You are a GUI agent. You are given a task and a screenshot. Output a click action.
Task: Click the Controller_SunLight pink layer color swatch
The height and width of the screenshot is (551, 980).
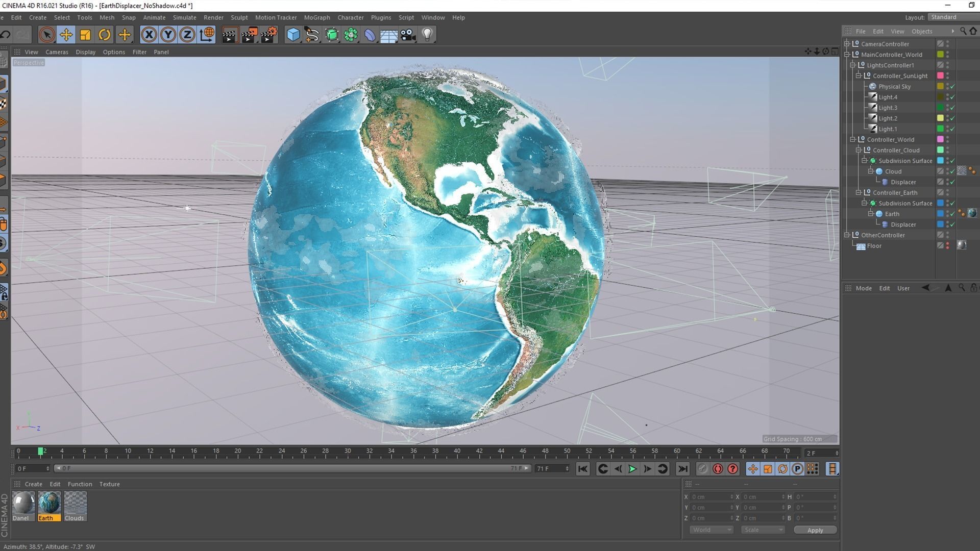pos(940,76)
